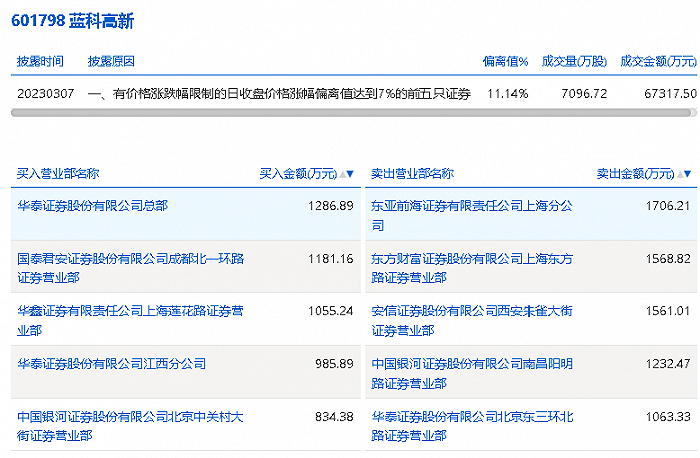The image size is (700, 458).
Task: Open 华泰证券江西分公司 buyer link
Action: click(x=111, y=364)
